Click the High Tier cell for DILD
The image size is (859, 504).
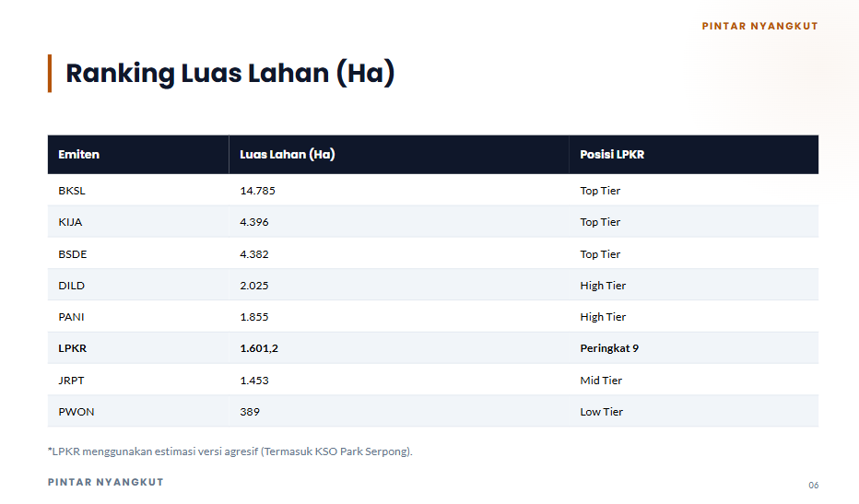[603, 286]
